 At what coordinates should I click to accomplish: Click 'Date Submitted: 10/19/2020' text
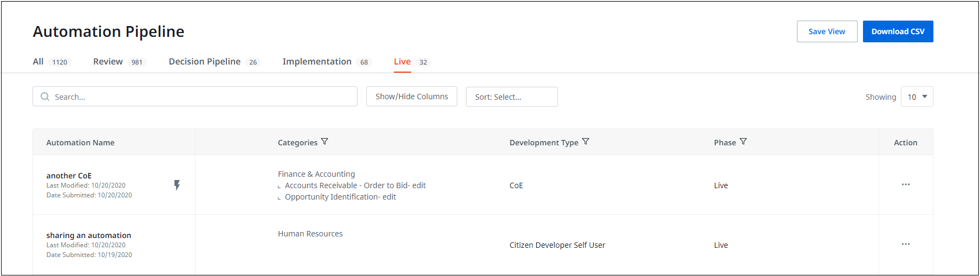(89, 255)
